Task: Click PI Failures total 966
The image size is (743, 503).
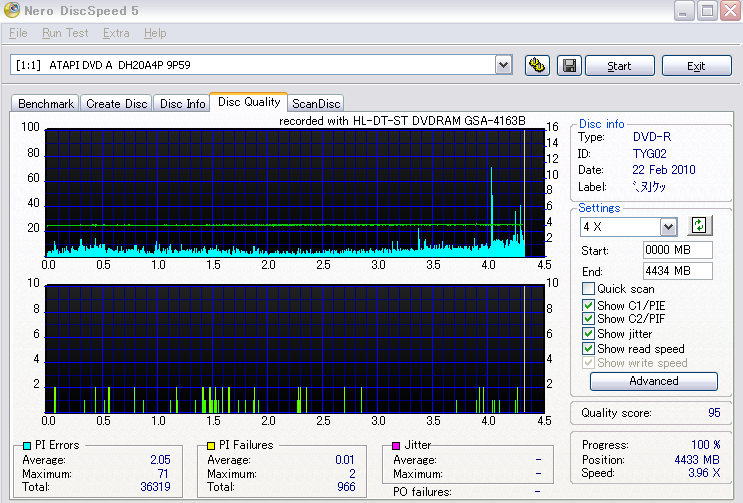Action: pos(346,486)
